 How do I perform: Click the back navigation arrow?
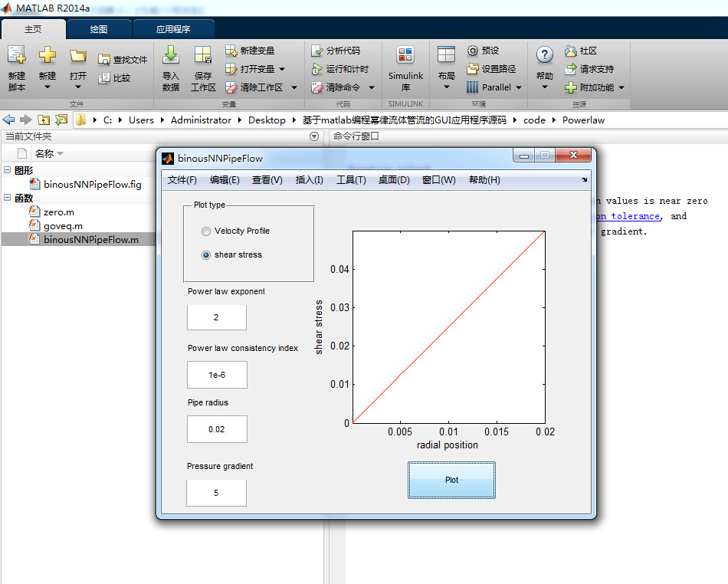click(9, 120)
